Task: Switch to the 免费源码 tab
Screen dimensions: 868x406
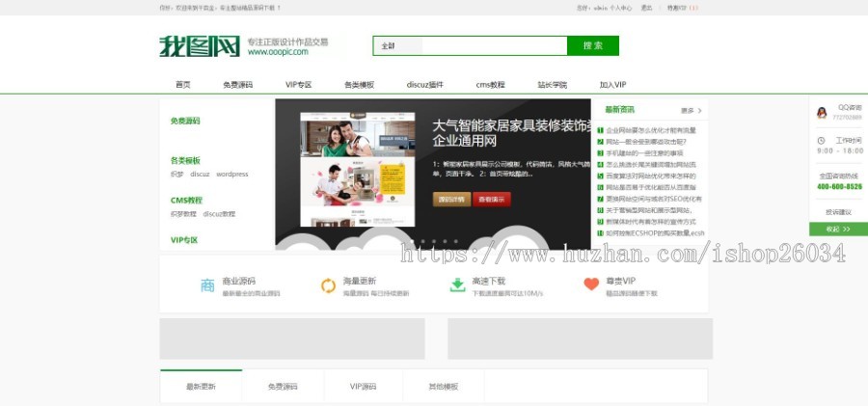Action: [x=283, y=387]
